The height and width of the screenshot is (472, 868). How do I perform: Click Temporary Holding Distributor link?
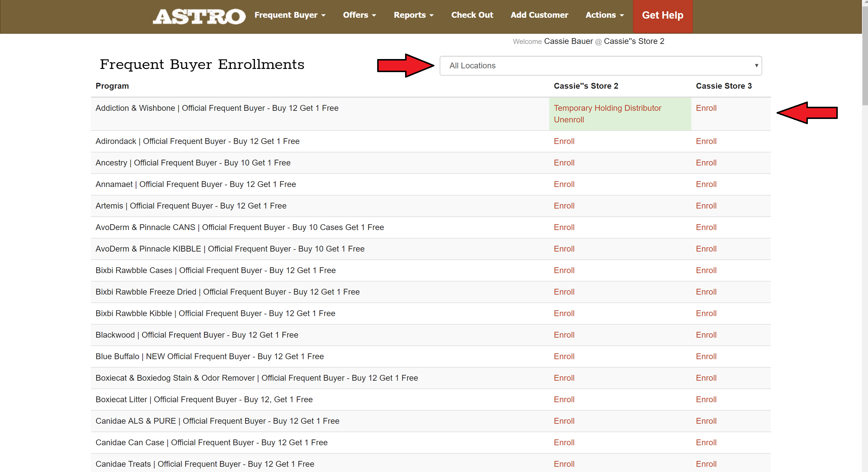(607, 108)
